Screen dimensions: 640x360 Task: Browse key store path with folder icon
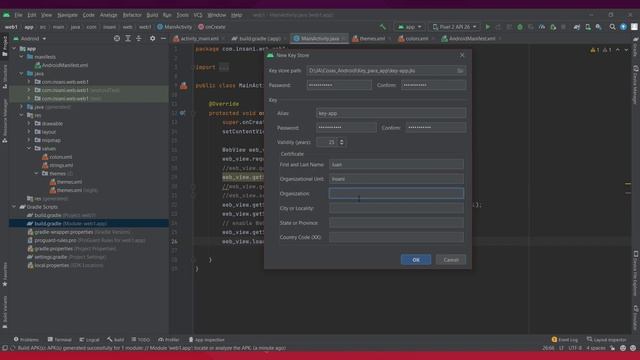click(x=460, y=71)
